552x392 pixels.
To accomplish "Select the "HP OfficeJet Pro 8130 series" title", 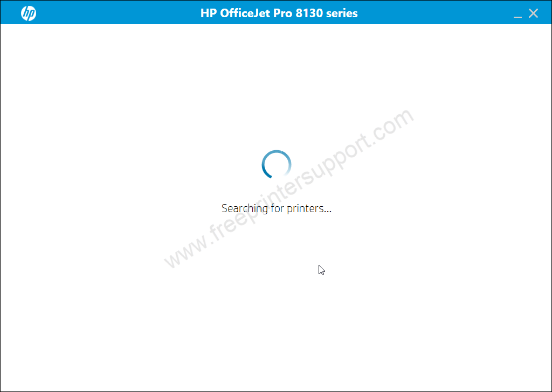I will coord(279,13).
